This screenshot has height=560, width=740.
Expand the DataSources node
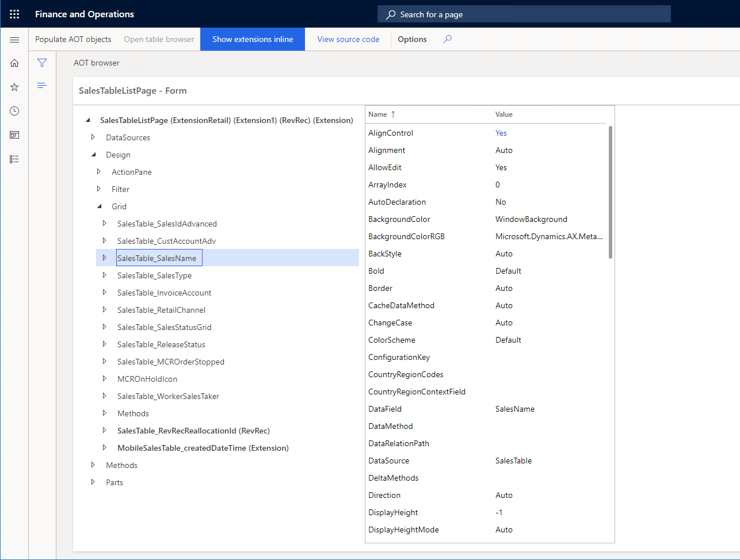tap(93, 137)
